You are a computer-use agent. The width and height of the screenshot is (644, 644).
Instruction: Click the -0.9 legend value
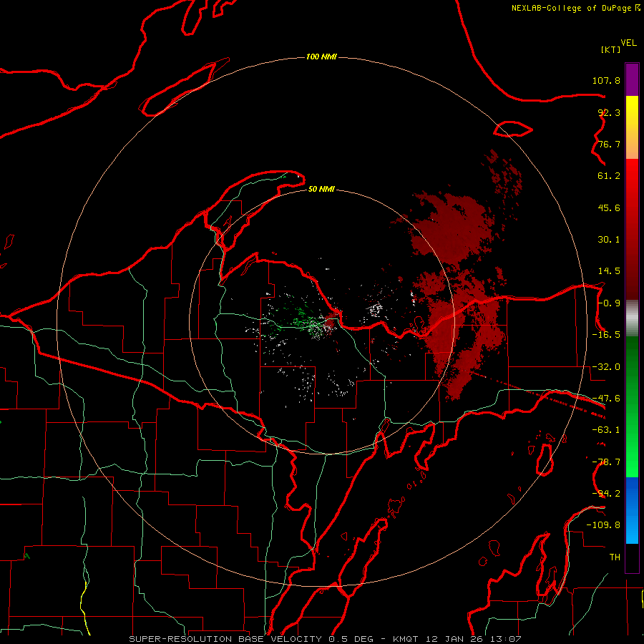click(609, 303)
